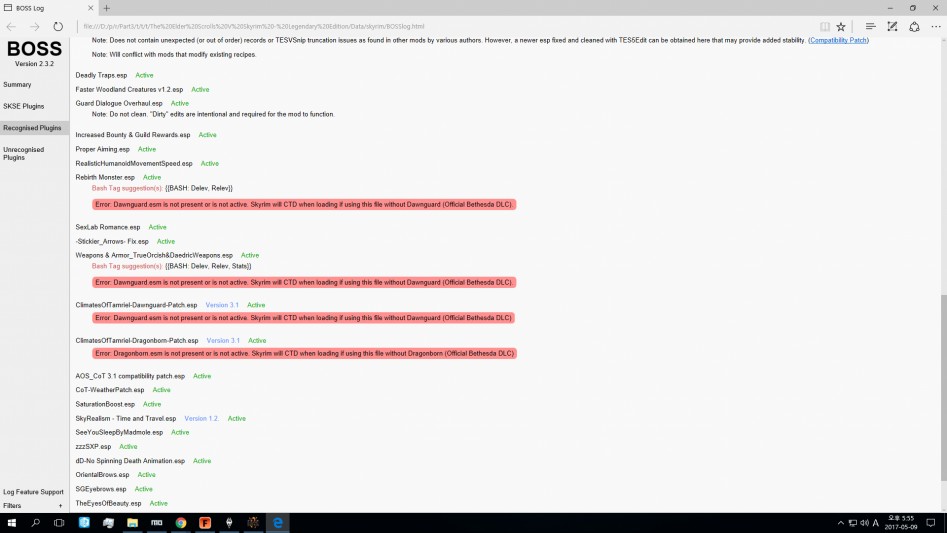Screen dimensions: 947x533
Task: Click the browser forward arrow
Action: (x=34, y=27)
